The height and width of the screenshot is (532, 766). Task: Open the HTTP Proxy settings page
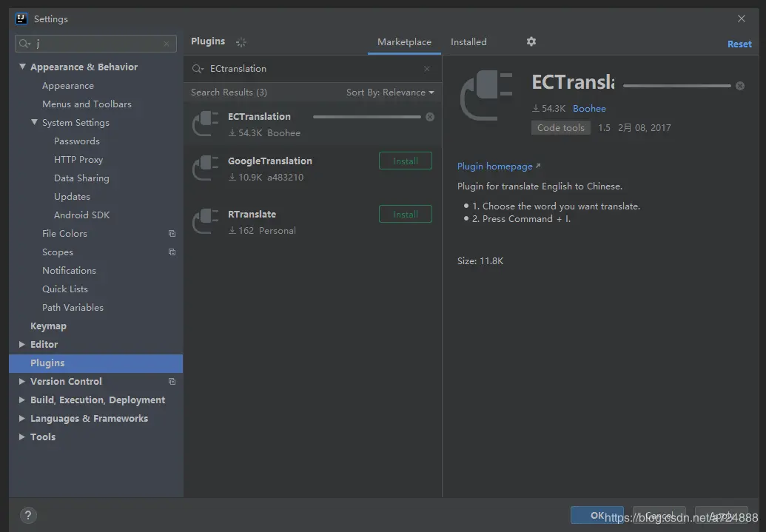pos(78,160)
